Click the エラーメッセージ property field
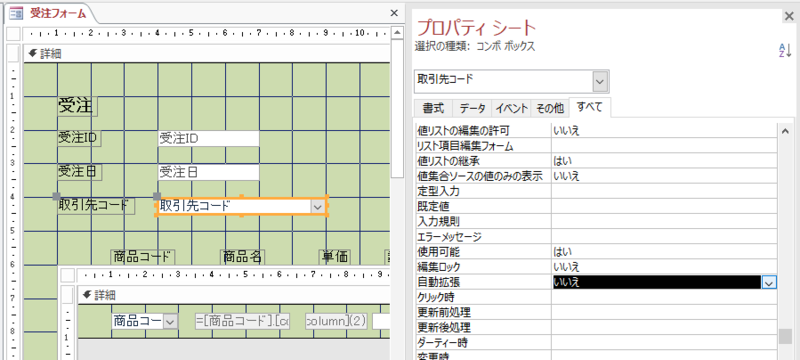The height and width of the screenshot is (360, 800). pos(664,237)
